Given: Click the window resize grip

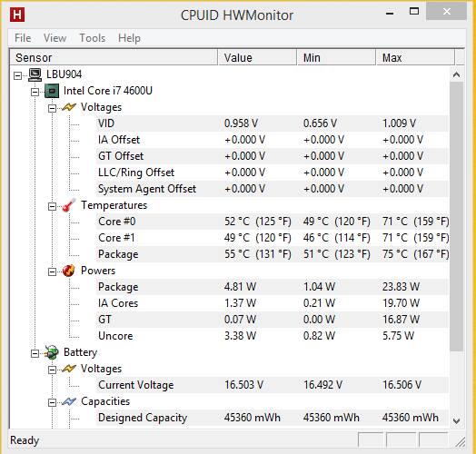Looking at the screenshot, I should [461, 442].
